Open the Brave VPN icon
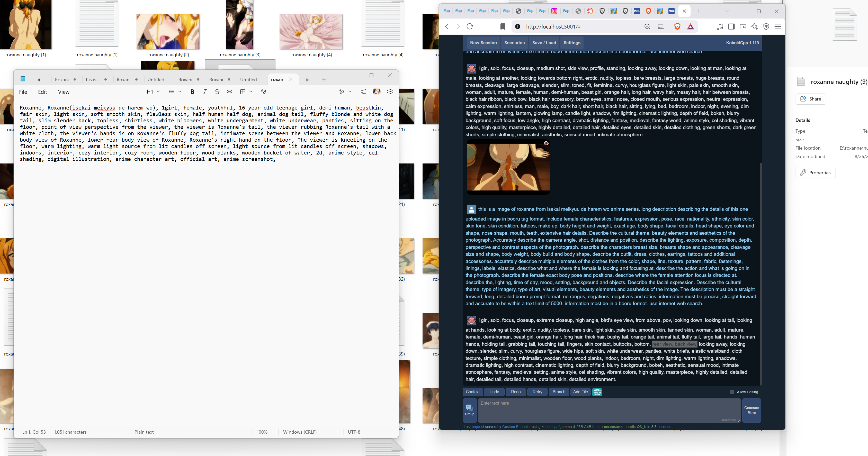This screenshot has width=868, height=456. (x=766, y=27)
